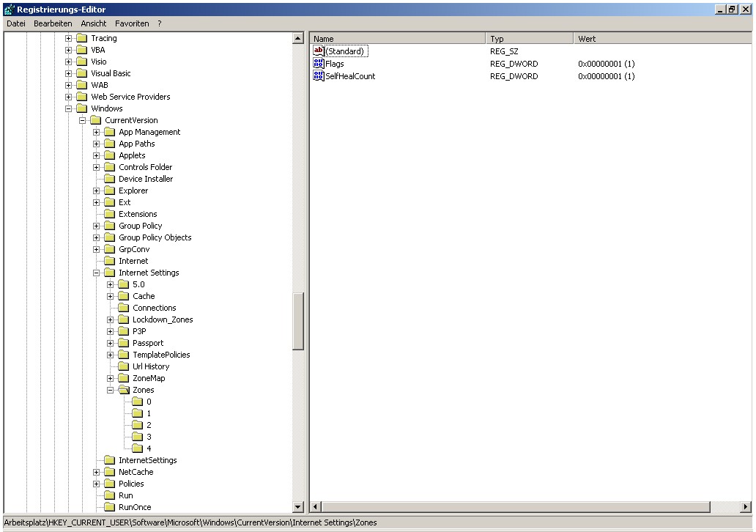Sort values by the Wert column header

click(663, 39)
